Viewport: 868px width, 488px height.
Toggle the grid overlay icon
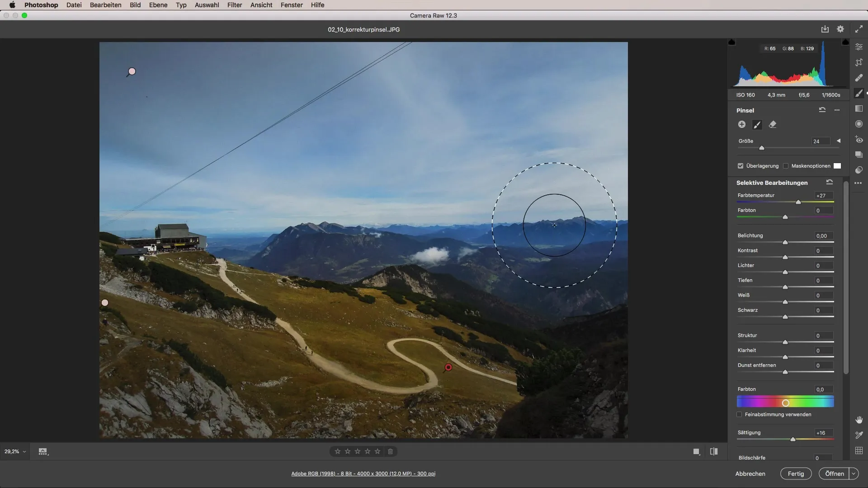pyautogui.click(x=859, y=450)
